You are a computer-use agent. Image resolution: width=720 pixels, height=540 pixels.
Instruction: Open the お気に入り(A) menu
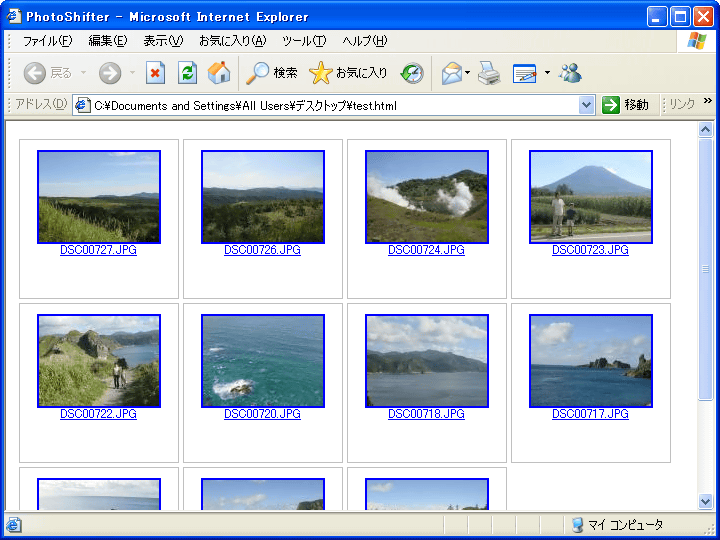232,41
